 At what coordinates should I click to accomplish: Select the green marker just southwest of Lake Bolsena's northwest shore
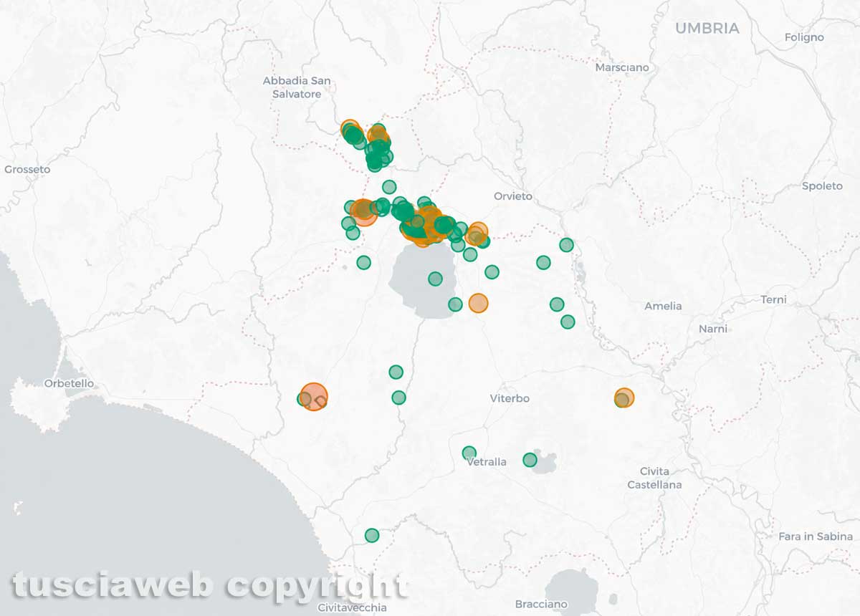pyautogui.click(x=363, y=262)
